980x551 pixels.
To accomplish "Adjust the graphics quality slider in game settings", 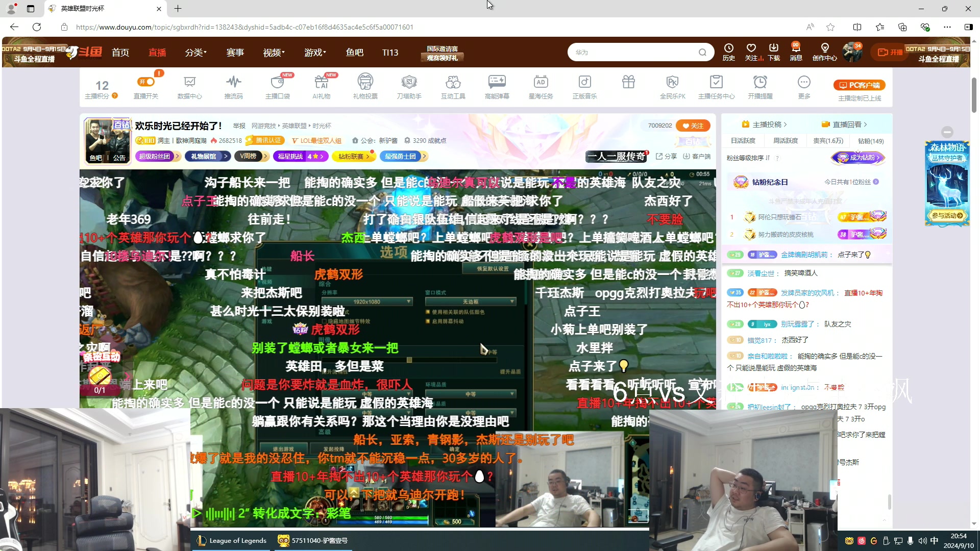I will pos(409,360).
